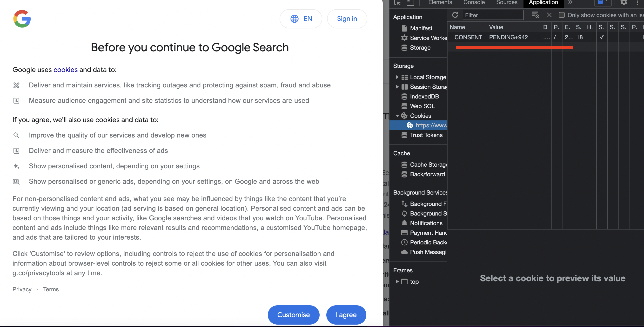Switch to the Sources tab
The height and width of the screenshot is (327, 644).
point(507,2)
